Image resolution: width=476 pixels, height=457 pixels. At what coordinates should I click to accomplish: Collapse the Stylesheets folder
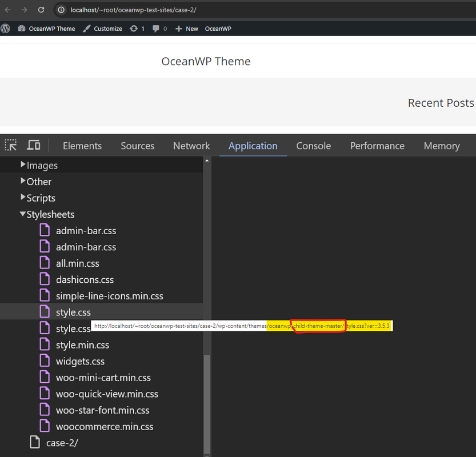click(23, 214)
